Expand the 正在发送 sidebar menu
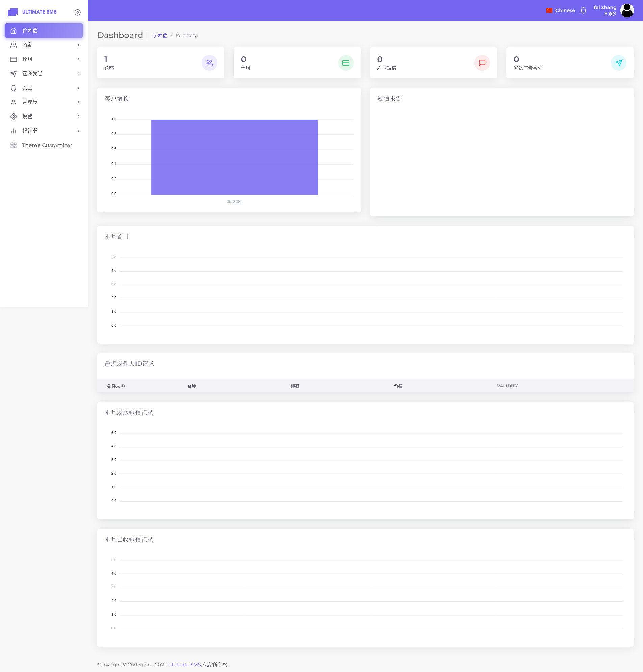 tap(44, 74)
